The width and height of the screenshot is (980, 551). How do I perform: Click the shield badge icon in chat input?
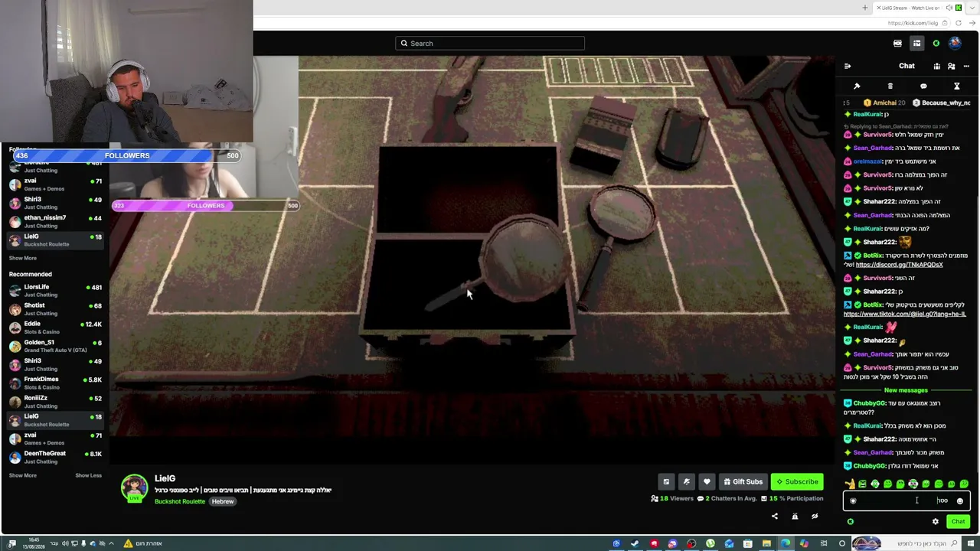853,501
